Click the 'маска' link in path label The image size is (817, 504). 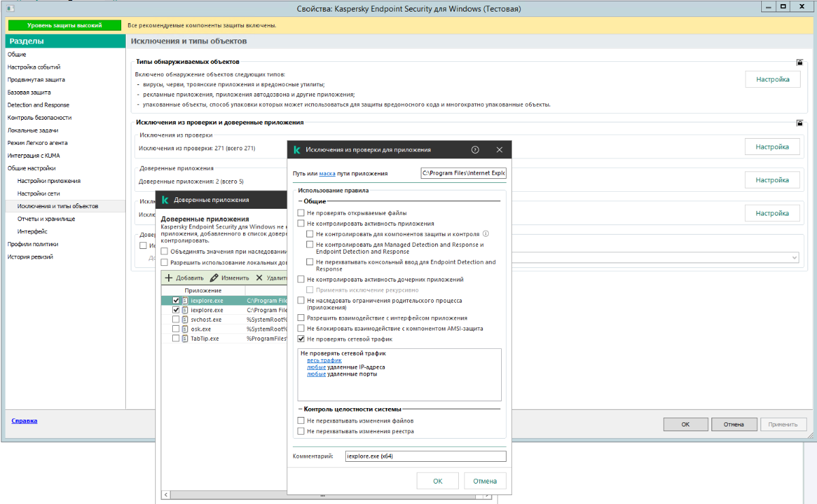(x=327, y=173)
